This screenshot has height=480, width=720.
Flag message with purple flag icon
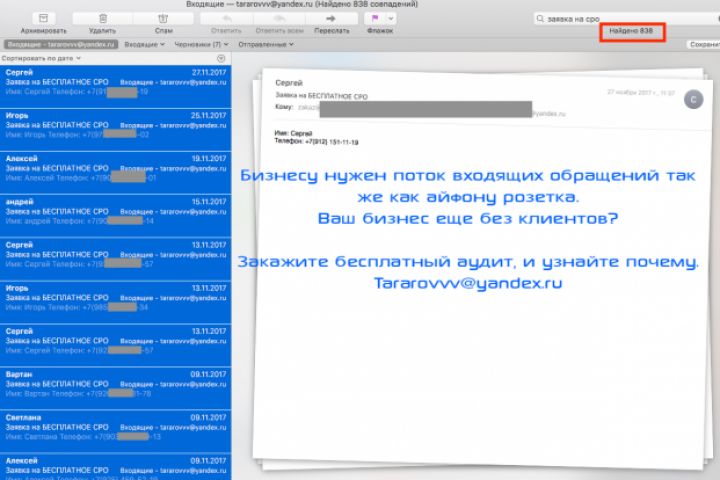(375, 18)
